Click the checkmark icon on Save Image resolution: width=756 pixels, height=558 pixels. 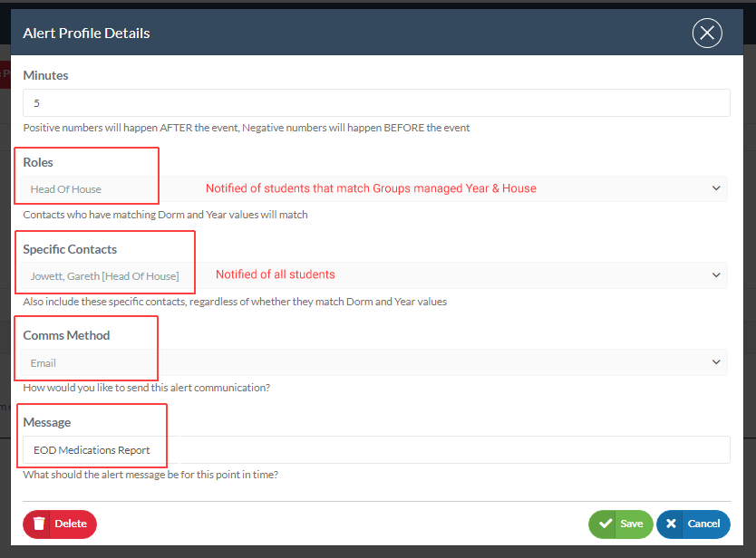(604, 524)
